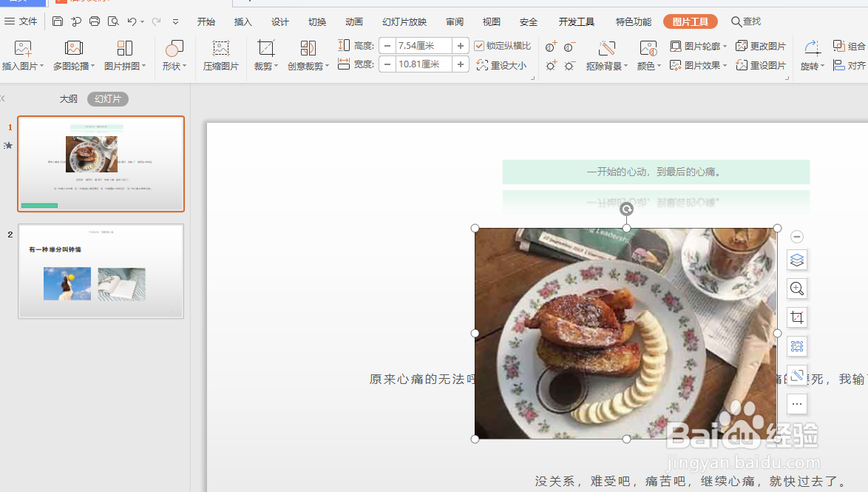Open the 特色功能 tab

634,21
